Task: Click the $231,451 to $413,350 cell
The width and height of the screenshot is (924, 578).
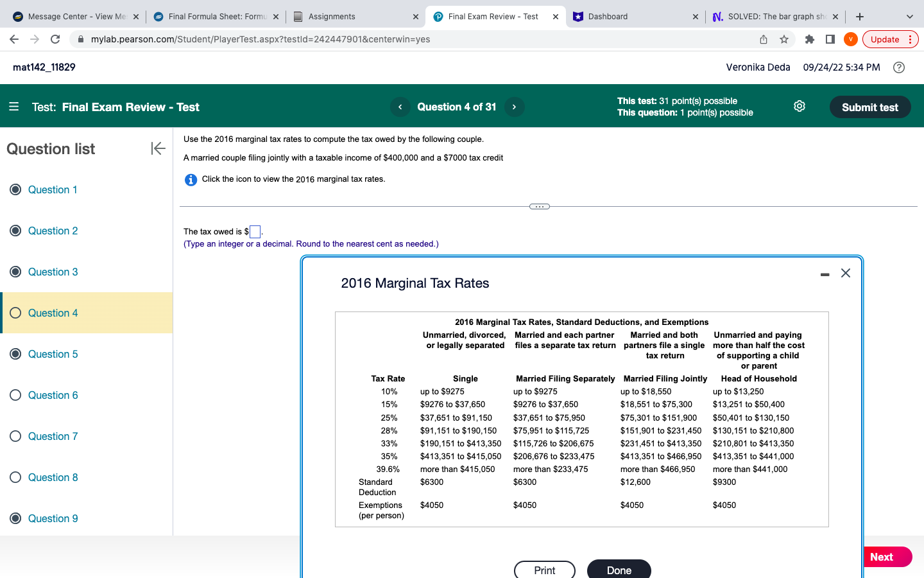Action: coord(661,444)
